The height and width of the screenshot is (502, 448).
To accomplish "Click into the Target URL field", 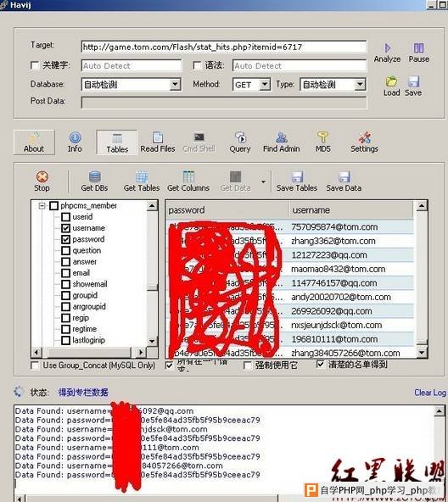I will [x=224, y=47].
